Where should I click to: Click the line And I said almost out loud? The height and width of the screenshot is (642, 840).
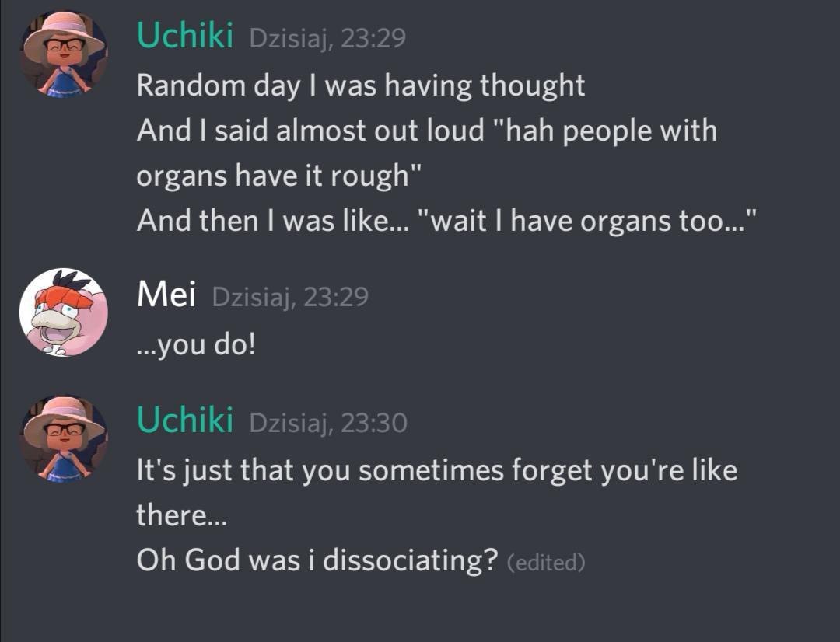click(x=311, y=131)
